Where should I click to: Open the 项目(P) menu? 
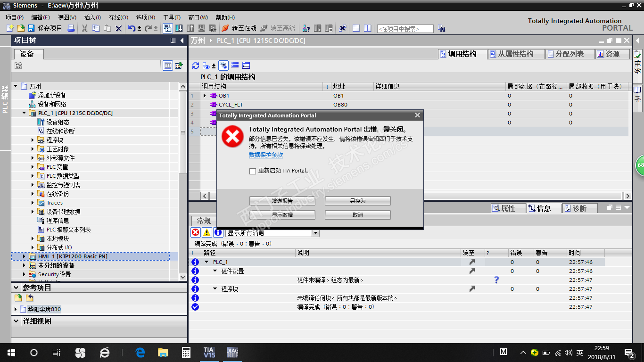pos(15,17)
